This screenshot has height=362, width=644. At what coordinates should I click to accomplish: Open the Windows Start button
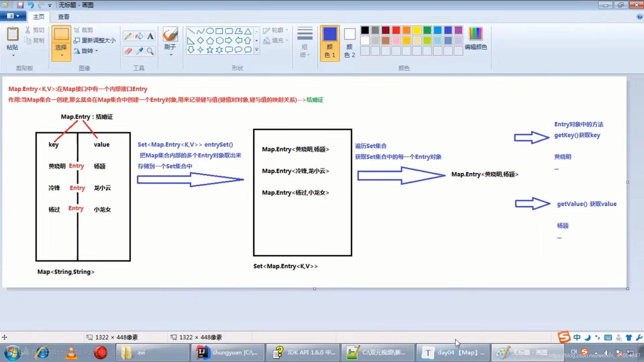click(x=13, y=353)
